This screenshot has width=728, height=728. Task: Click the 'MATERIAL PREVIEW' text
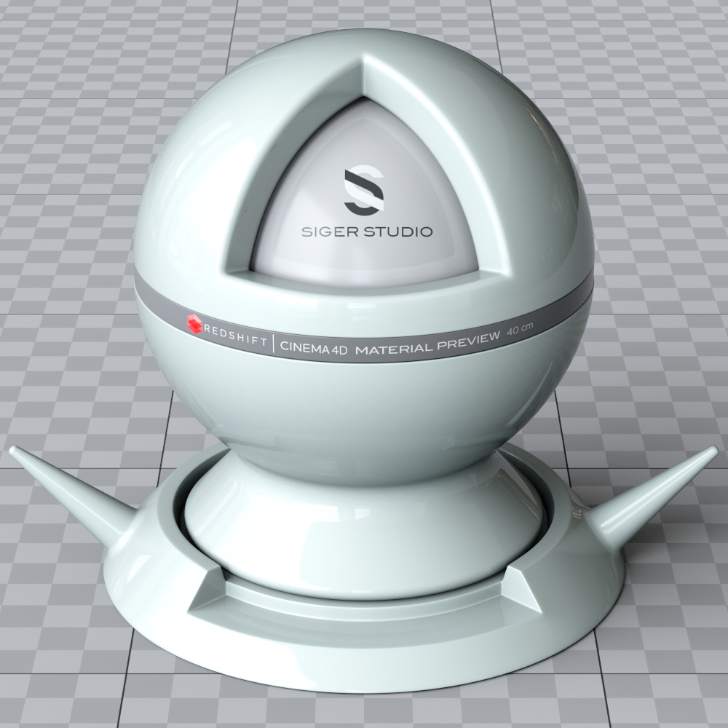pyautogui.click(x=427, y=343)
